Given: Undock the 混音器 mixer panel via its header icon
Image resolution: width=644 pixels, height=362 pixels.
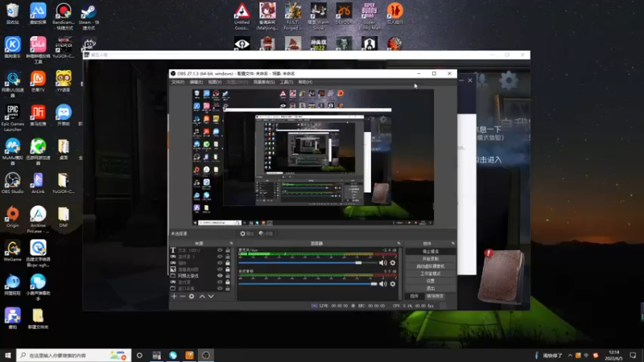Looking at the screenshot, I should [398, 244].
